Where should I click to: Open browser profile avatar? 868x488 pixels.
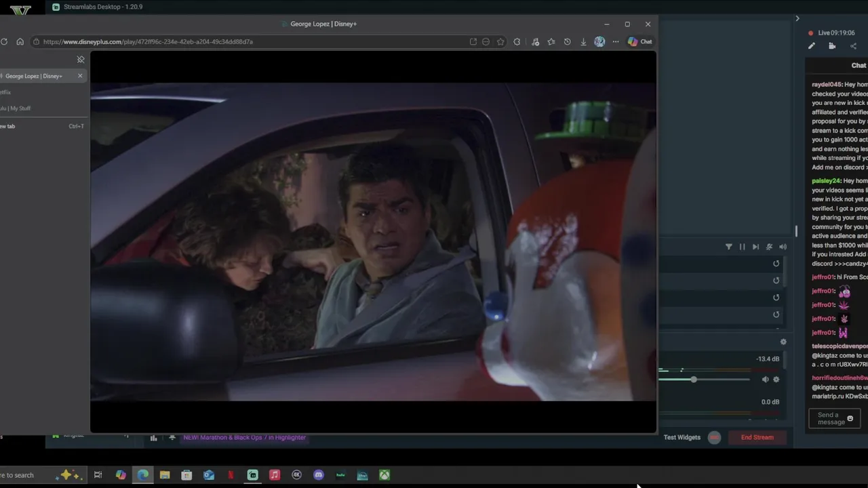pos(599,41)
